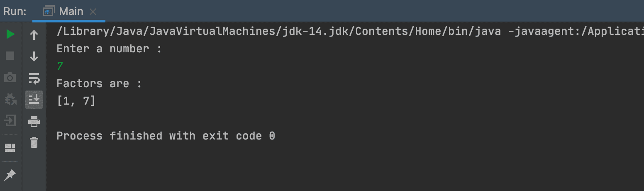This screenshot has width=644, height=191.
Task: Toggle the highlighted Scroll to End button
Action: (x=34, y=100)
